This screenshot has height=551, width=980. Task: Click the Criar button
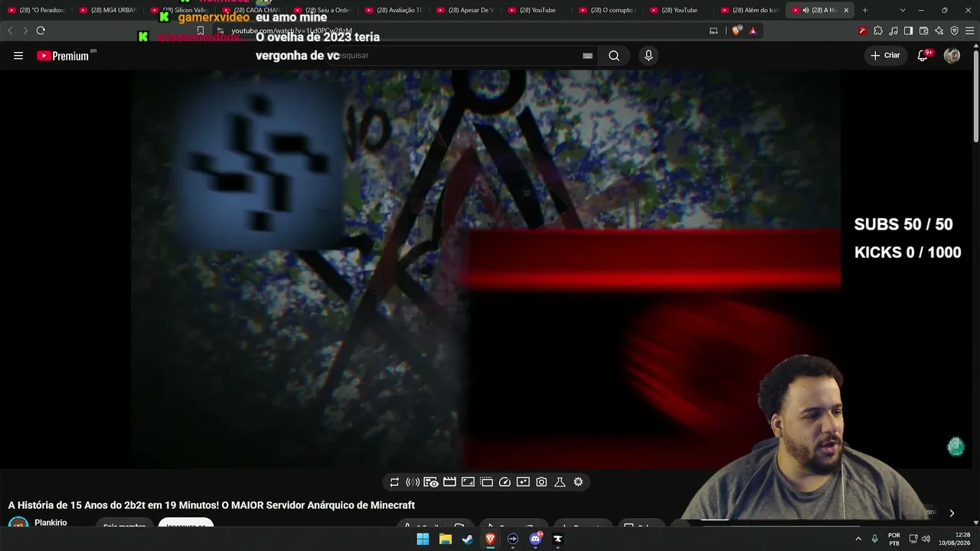click(x=885, y=56)
